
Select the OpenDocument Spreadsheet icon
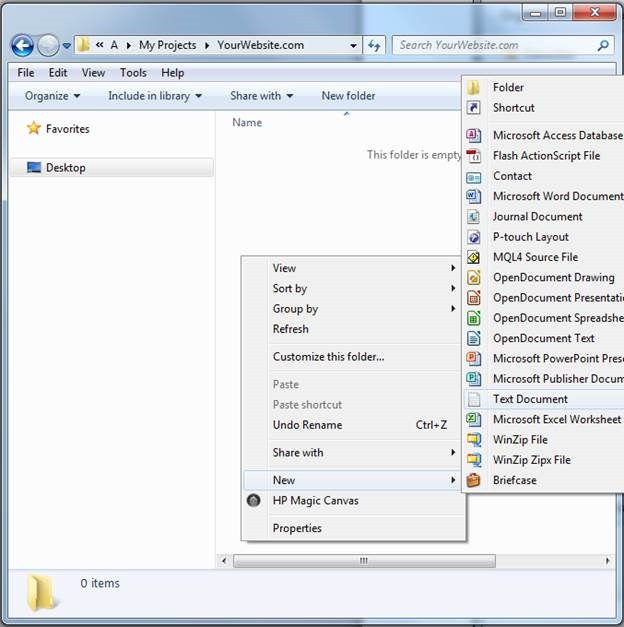click(x=474, y=318)
